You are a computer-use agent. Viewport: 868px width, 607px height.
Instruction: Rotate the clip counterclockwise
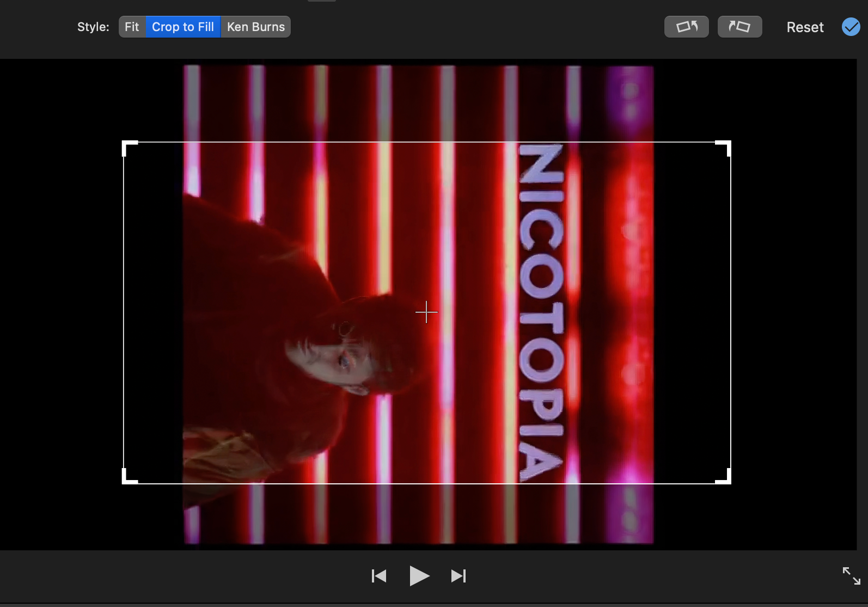(686, 27)
